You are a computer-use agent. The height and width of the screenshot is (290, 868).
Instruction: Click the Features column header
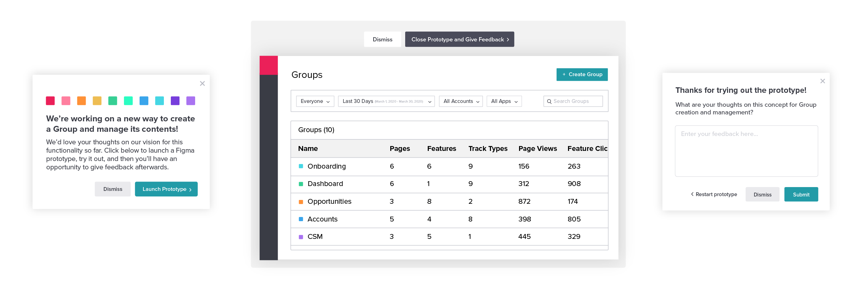[442, 148]
